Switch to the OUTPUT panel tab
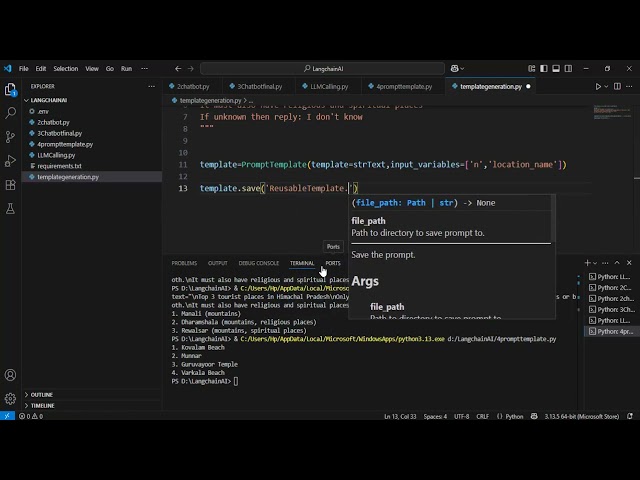The width and height of the screenshot is (640, 480). pos(218,263)
